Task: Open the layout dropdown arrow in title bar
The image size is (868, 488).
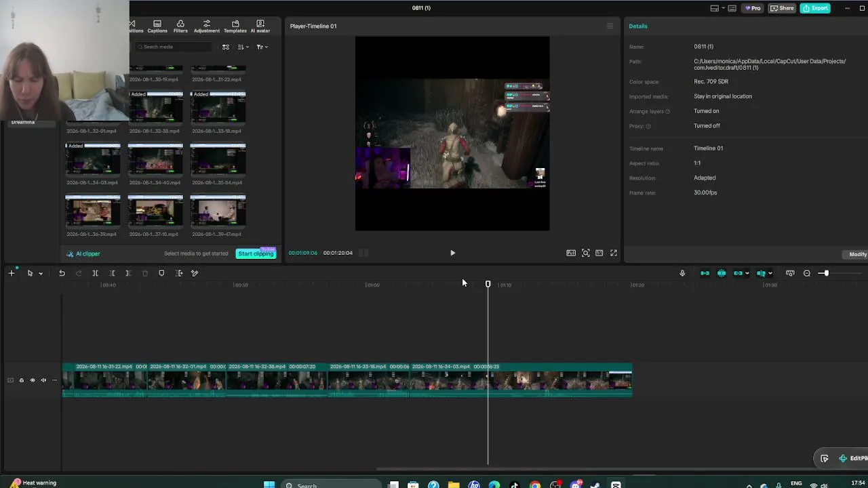Action: [x=724, y=8]
